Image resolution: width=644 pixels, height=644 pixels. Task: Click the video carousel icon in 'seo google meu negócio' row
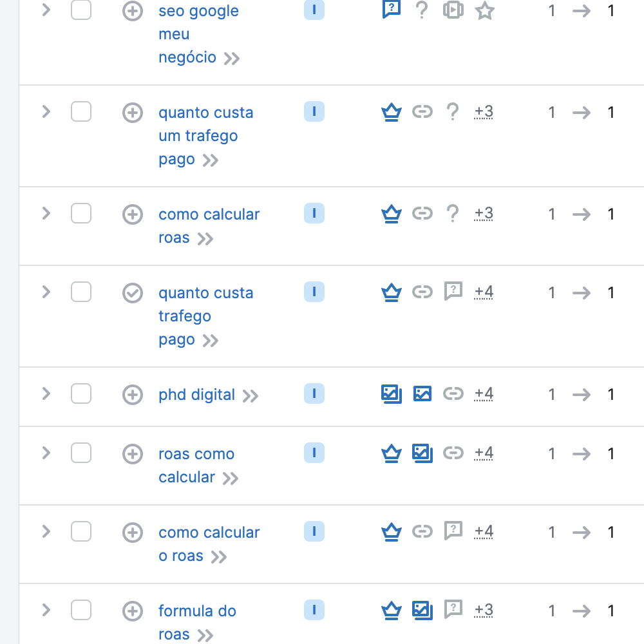(x=453, y=10)
